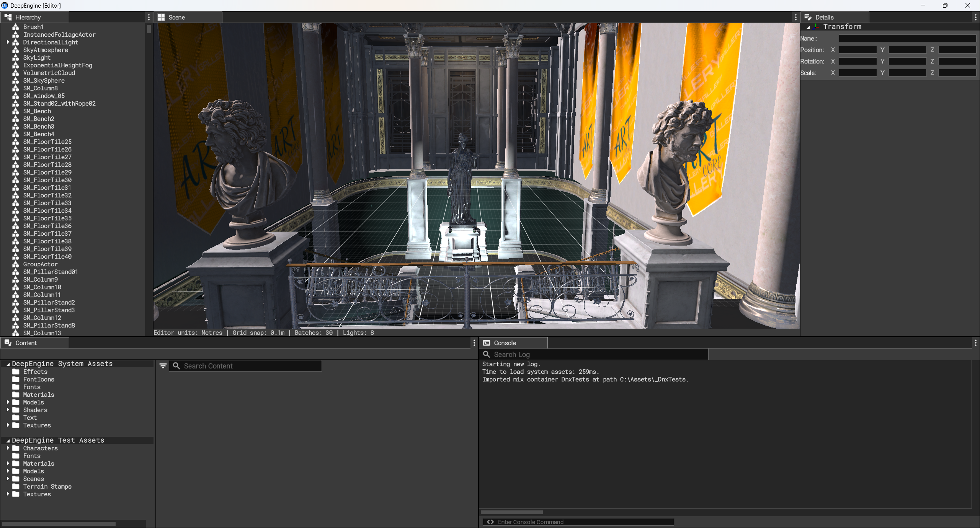Expand the System Assets Models folder
980x528 pixels.
coord(8,402)
